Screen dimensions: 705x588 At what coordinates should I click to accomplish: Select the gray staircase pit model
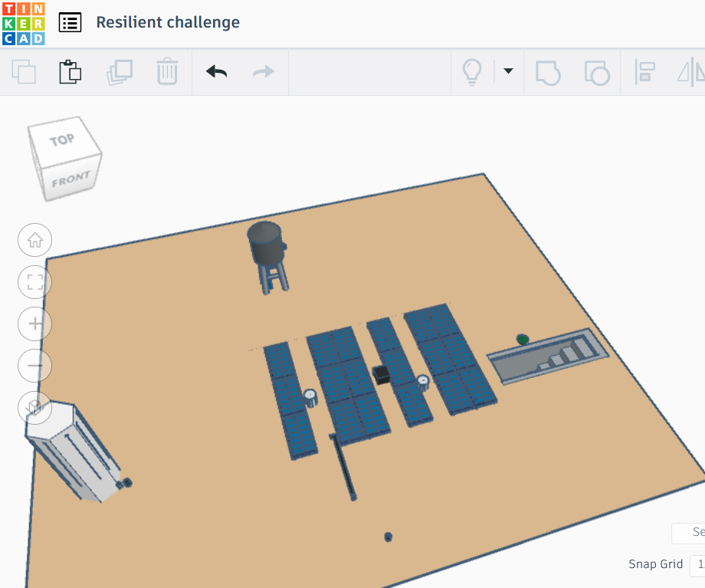click(549, 356)
